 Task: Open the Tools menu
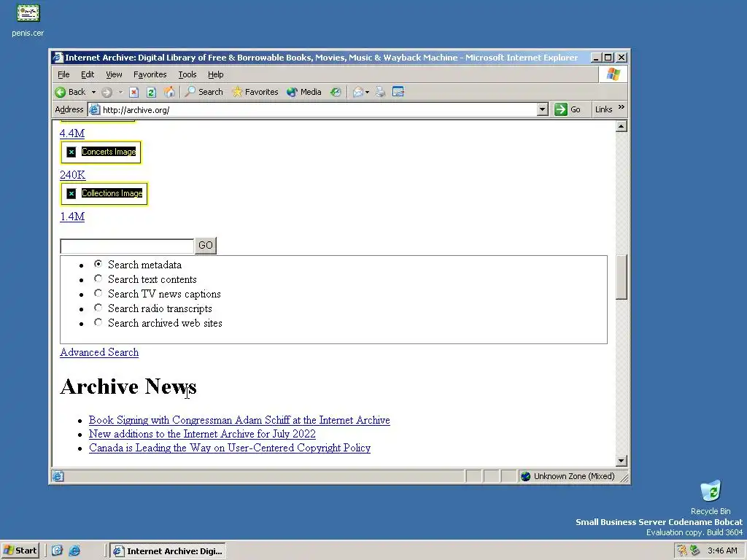(x=187, y=74)
